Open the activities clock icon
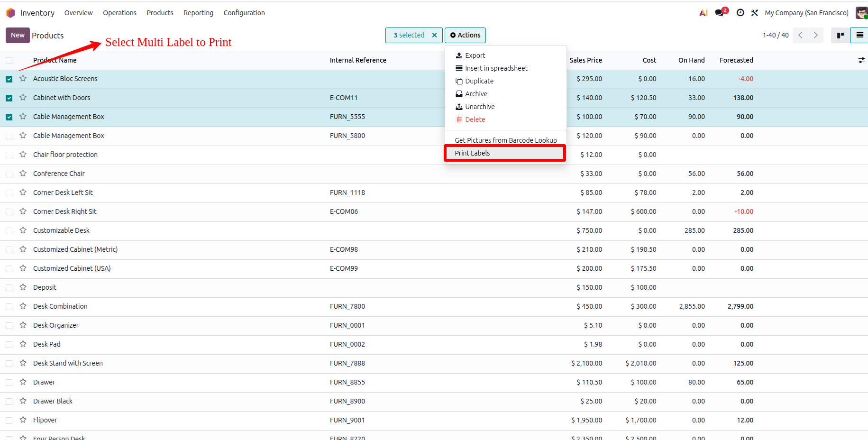 (x=740, y=13)
